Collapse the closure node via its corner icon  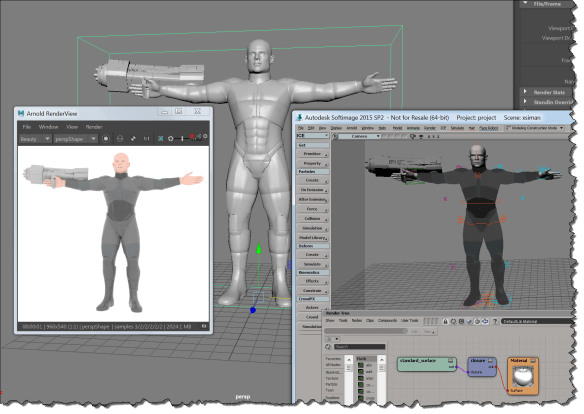pos(491,360)
